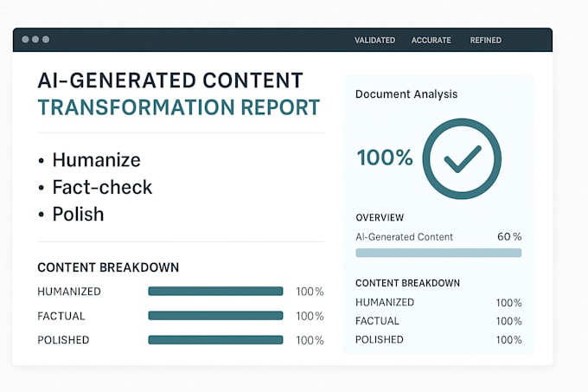The width and height of the screenshot is (588, 392).
Task: Click the POLISHED 100% value in the analysis panel
Action: (508, 340)
